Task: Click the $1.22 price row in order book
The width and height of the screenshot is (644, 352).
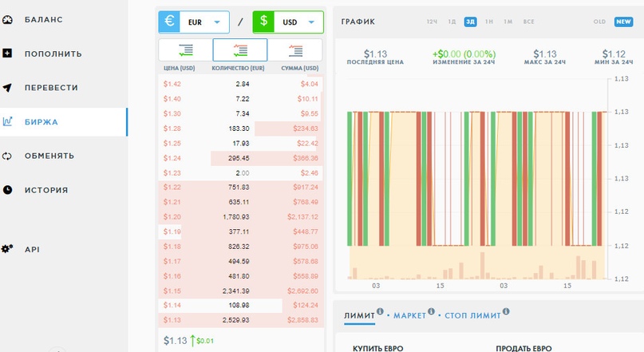Action: (240, 187)
